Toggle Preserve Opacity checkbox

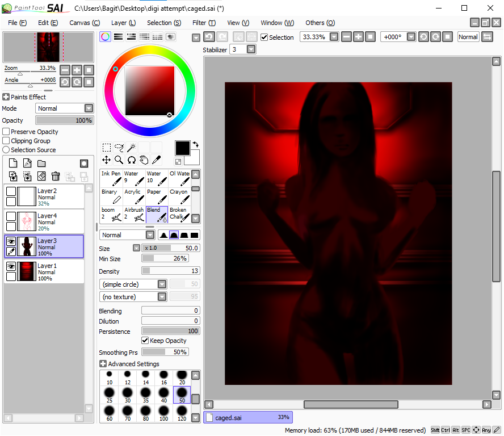6,132
